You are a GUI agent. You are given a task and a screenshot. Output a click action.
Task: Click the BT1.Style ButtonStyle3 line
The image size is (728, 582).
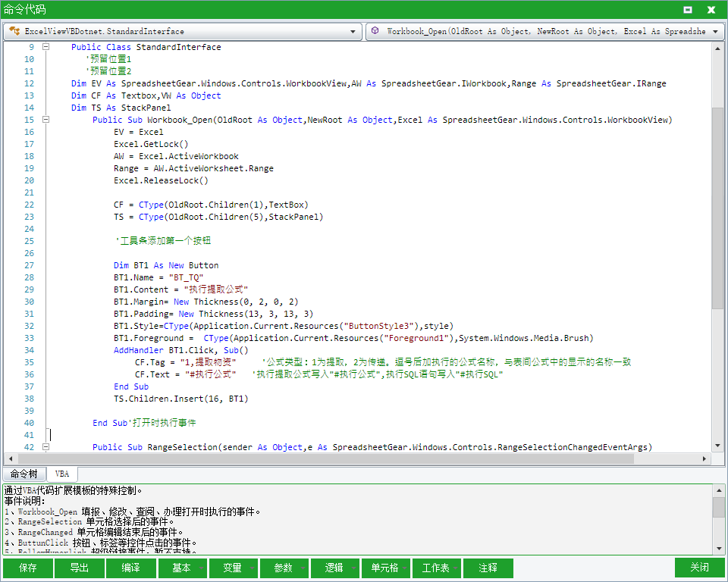click(x=284, y=326)
